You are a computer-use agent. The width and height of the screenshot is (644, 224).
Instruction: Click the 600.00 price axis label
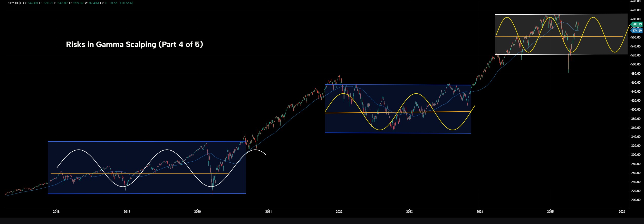[x=636, y=19]
